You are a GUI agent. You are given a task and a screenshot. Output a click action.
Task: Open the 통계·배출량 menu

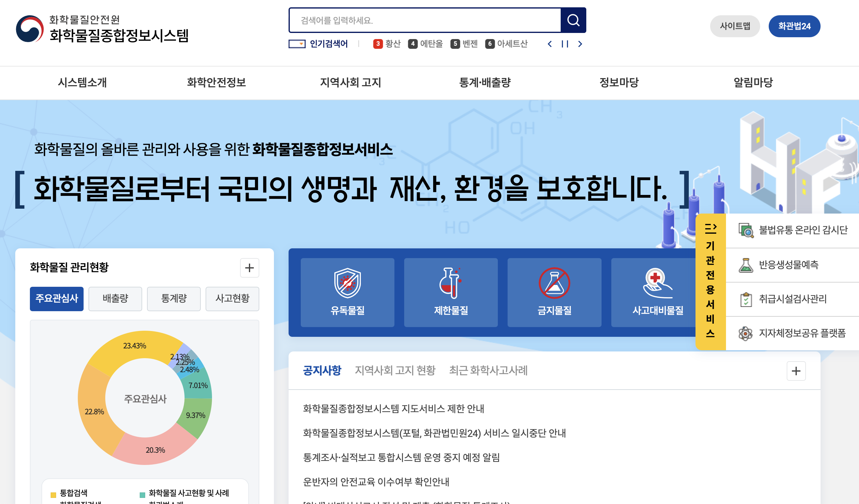click(x=485, y=82)
